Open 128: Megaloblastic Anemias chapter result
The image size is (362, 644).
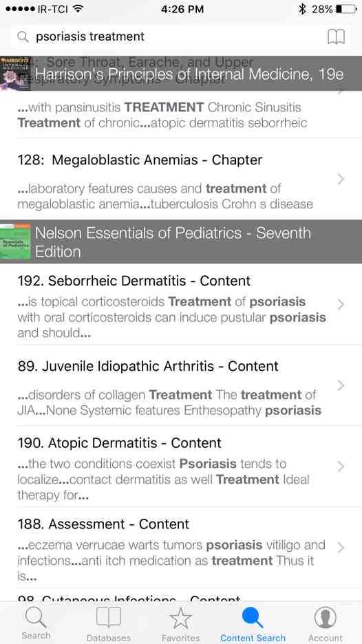click(181, 179)
